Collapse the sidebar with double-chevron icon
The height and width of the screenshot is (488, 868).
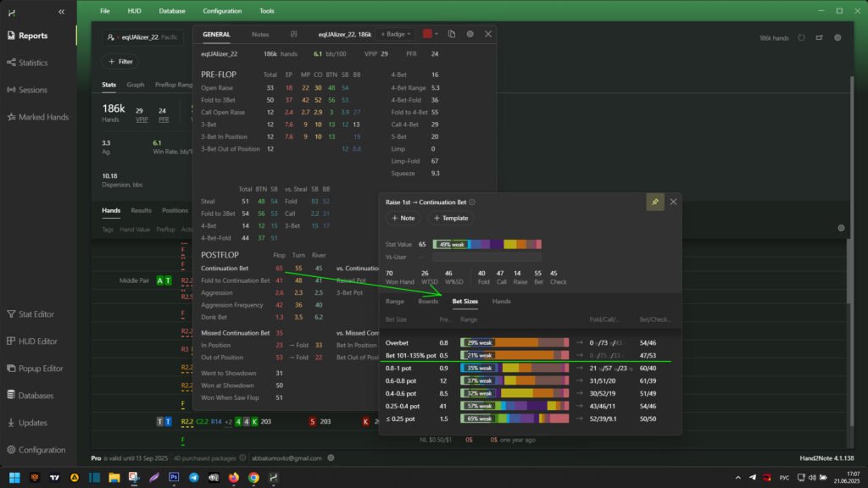61,12
